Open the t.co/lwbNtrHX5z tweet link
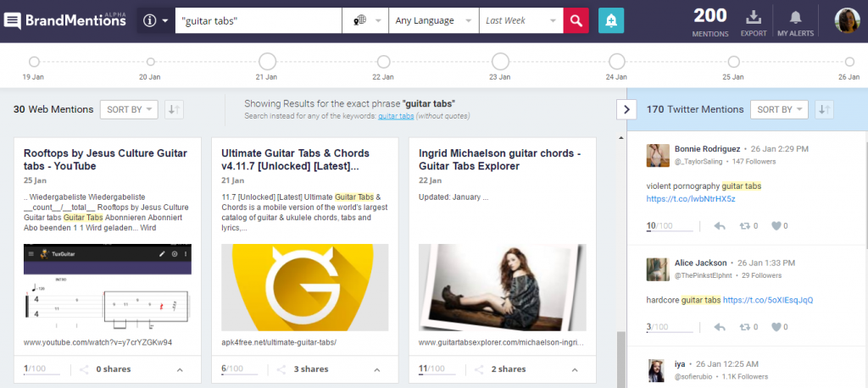The height and width of the screenshot is (388, 868). (691, 199)
